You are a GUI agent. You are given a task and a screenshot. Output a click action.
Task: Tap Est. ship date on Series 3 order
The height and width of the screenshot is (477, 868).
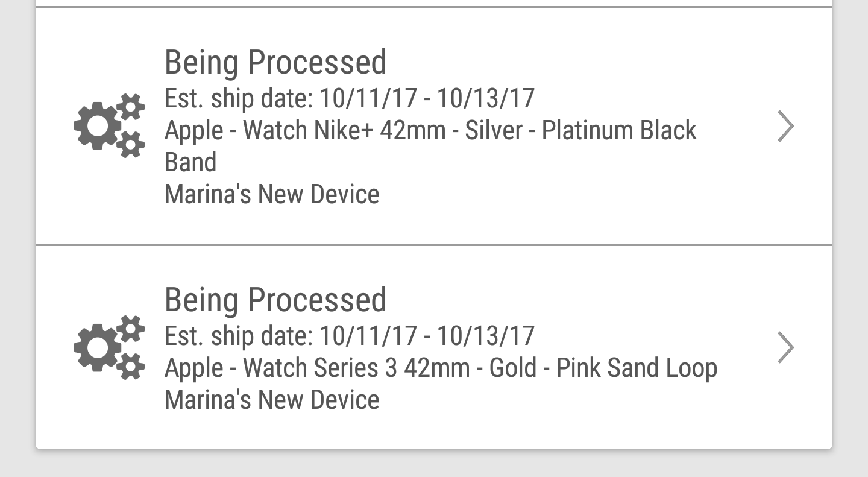tap(350, 336)
